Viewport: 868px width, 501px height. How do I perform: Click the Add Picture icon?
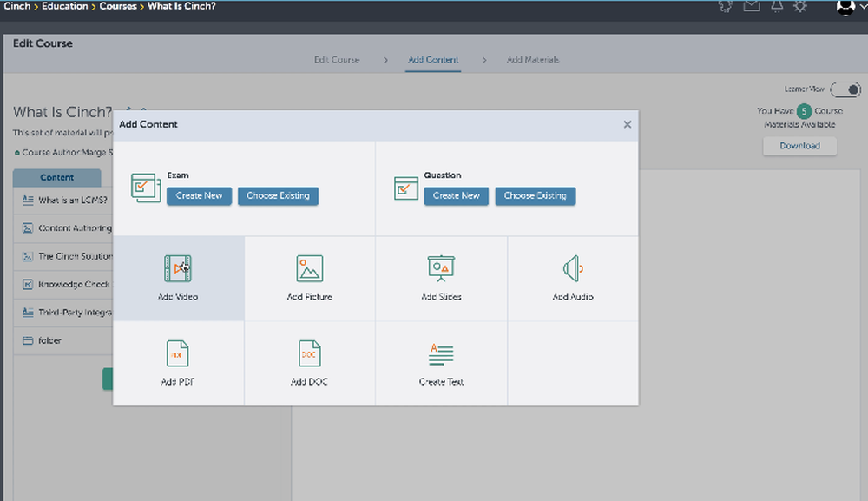[310, 268]
